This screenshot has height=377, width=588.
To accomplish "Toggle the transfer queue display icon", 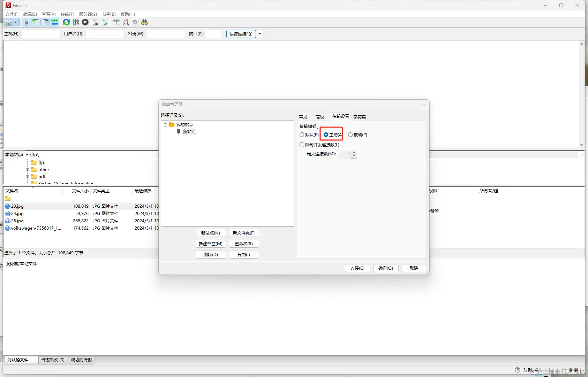I will [x=54, y=22].
